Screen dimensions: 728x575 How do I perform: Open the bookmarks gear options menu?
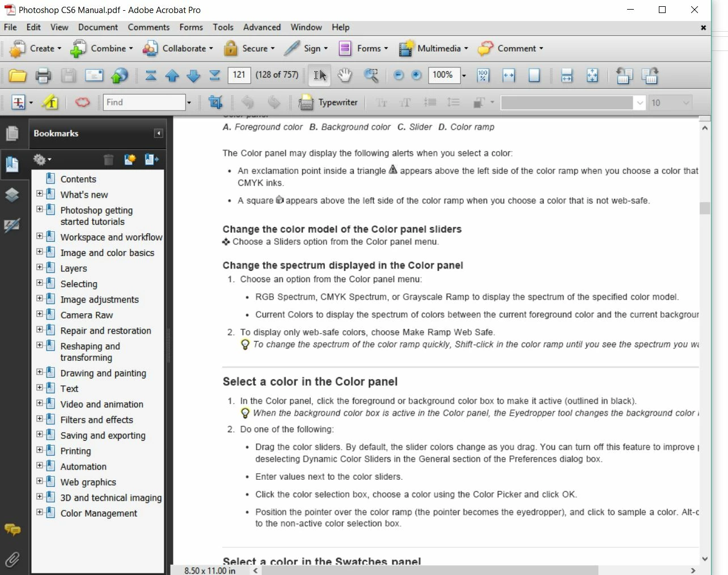(x=42, y=160)
